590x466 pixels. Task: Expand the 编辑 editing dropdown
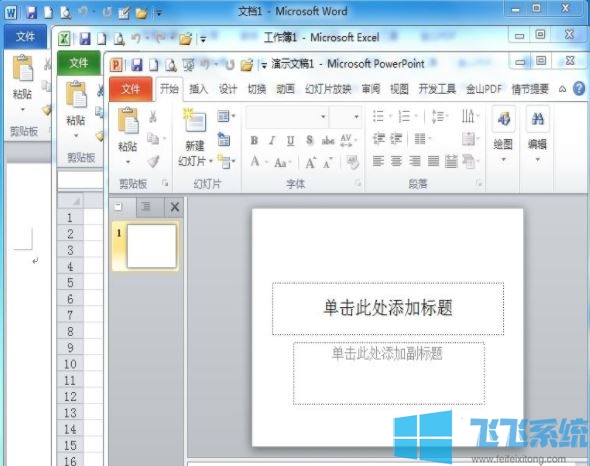pos(538,160)
